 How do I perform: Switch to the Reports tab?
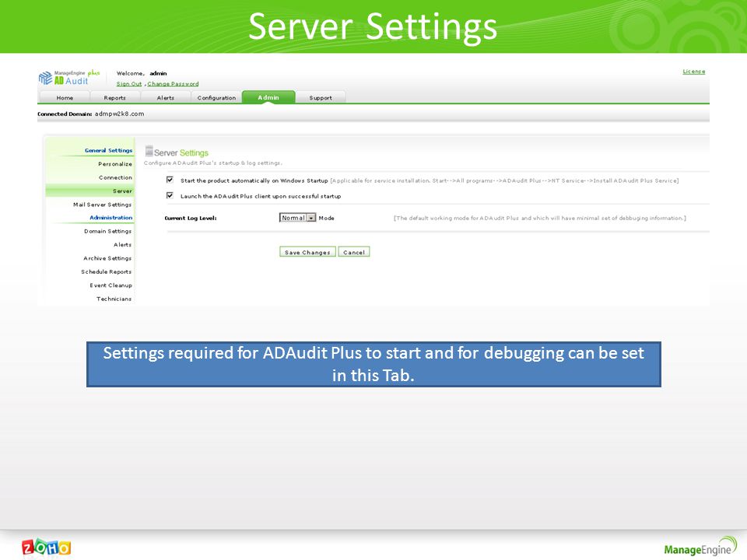coord(115,98)
